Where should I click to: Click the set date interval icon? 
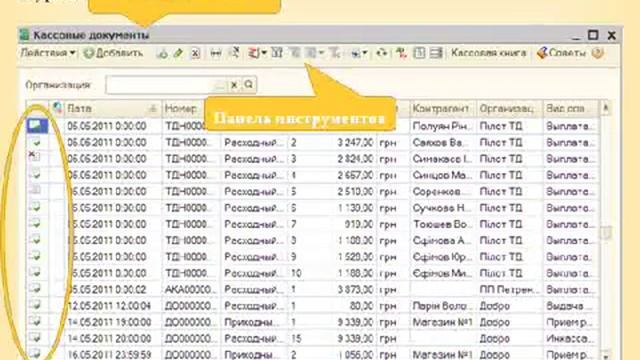click(216, 53)
